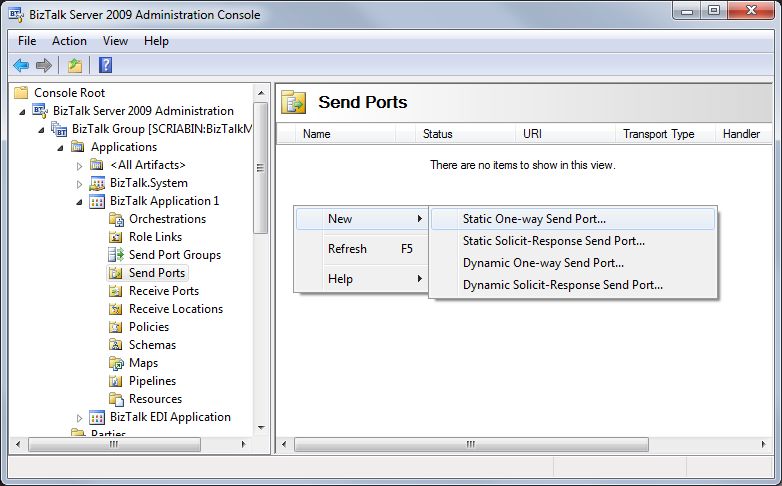Click the Receive Locations folder icon
This screenshot has width=782, height=486.
[x=116, y=309]
